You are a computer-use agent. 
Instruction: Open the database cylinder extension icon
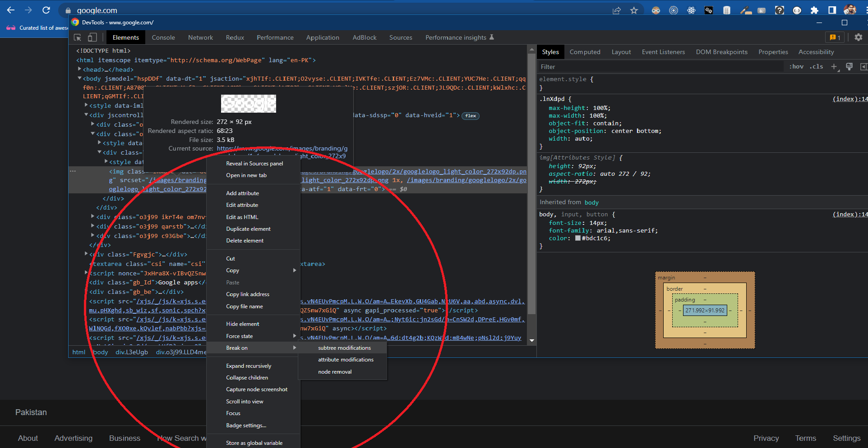[x=727, y=10]
